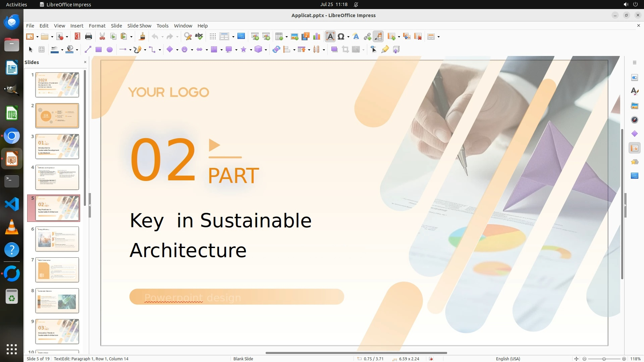
Task: Open the Slide Show menu
Action: pyautogui.click(x=139, y=26)
